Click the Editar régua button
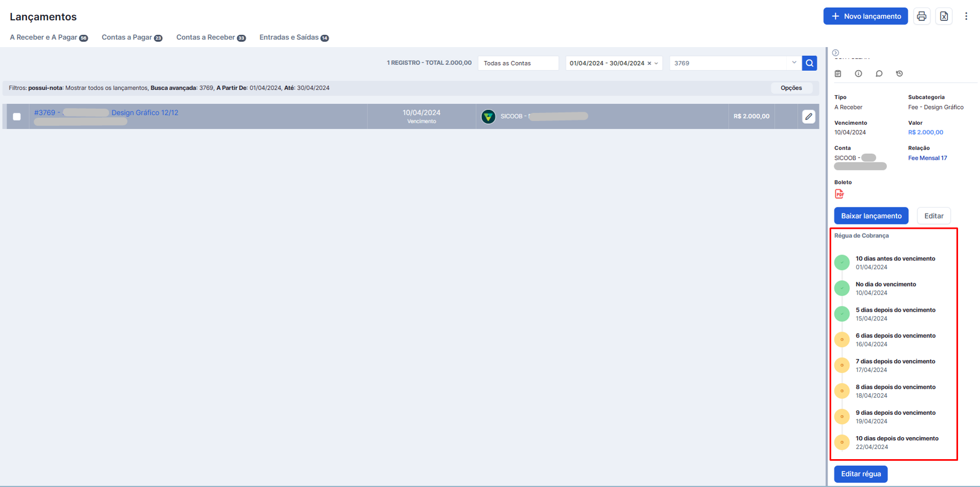Screen dimensions: 980x487 click(861, 474)
